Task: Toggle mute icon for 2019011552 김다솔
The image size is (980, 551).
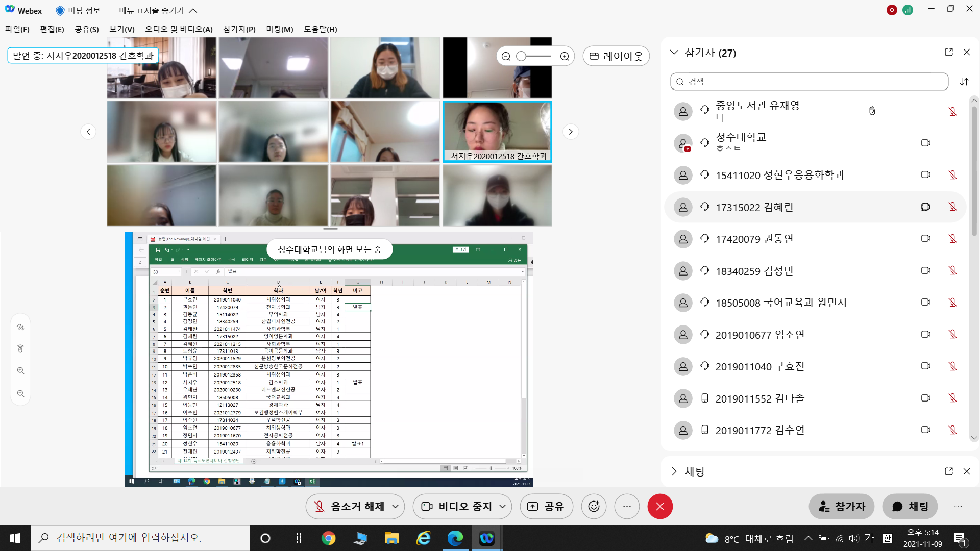Action: coord(952,398)
